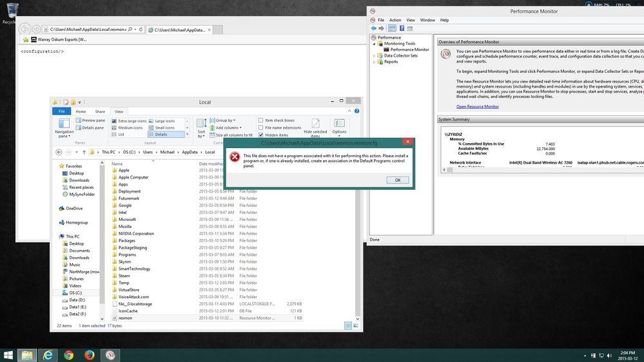
Task: Open the Help menu in Performance Monitor
Action: click(x=444, y=20)
